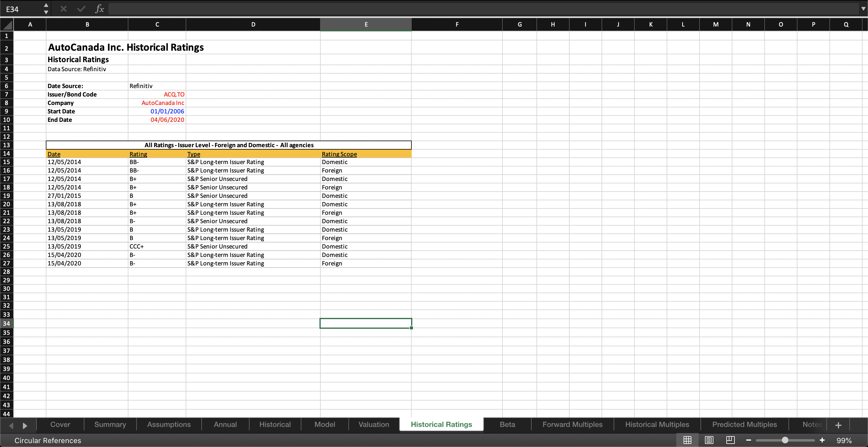Screen dimensions: 868x447
Task: Open the Annual sheet tab
Action: coord(225,424)
